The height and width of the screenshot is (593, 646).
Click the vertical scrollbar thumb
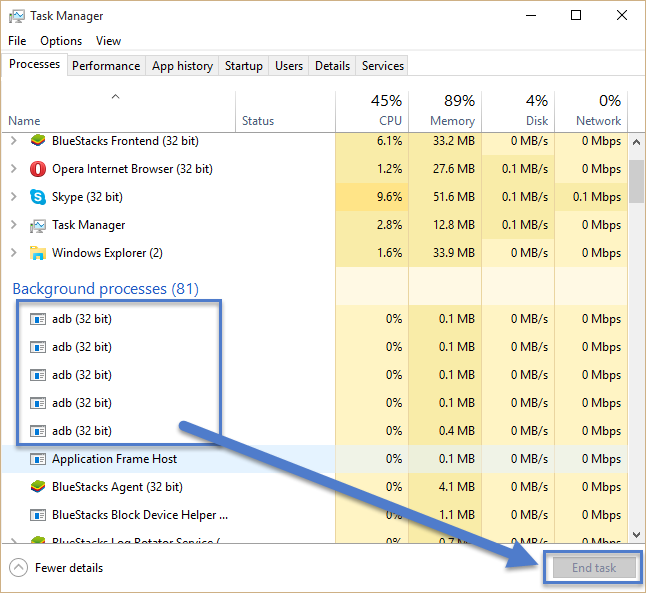(x=636, y=180)
